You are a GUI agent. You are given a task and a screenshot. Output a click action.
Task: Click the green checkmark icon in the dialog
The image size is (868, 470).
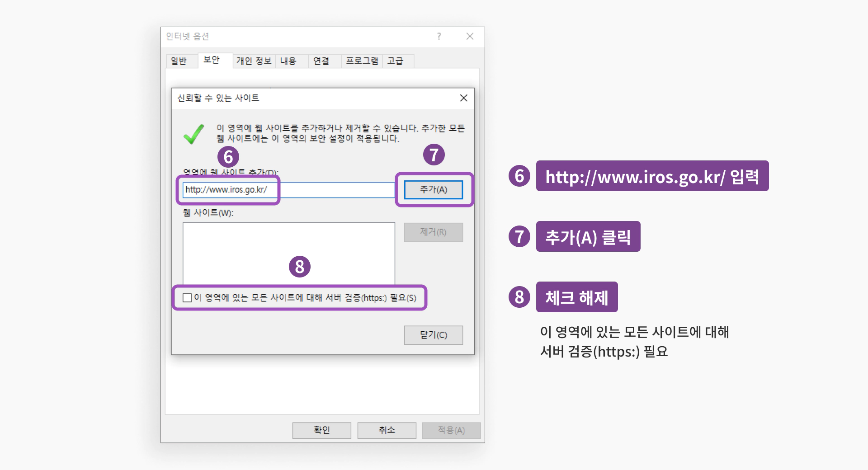click(194, 134)
